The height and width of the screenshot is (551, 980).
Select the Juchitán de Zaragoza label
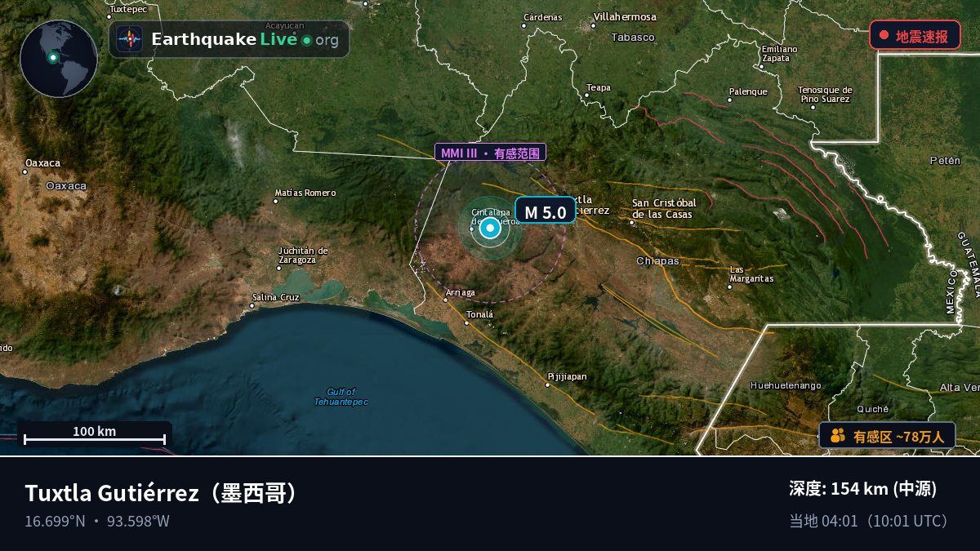click(303, 255)
